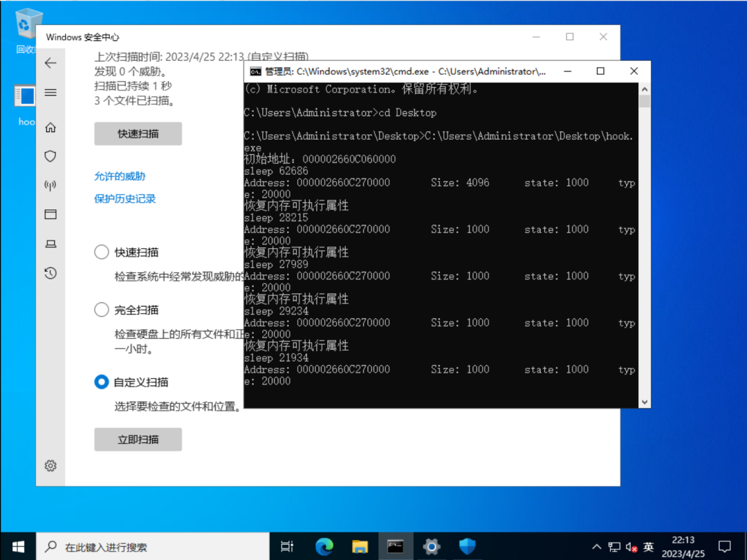Open Firewall & network protection icon
This screenshot has width=747, height=560.
click(50, 185)
